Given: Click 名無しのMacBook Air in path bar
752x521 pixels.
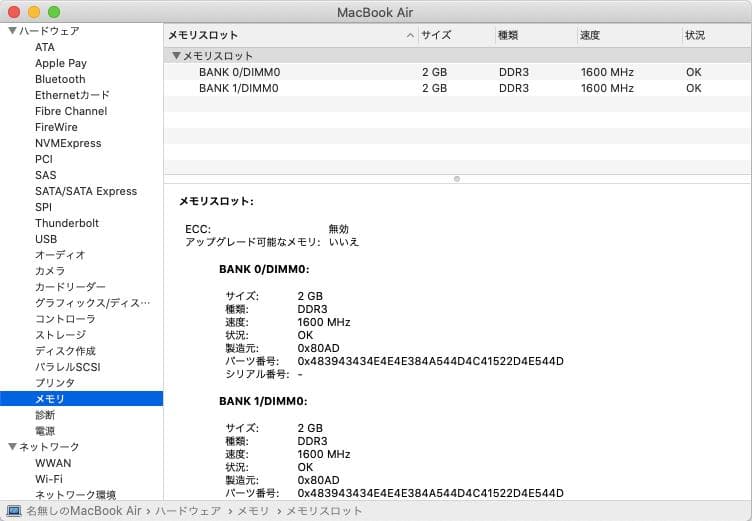Looking at the screenshot, I should pos(84,511).
